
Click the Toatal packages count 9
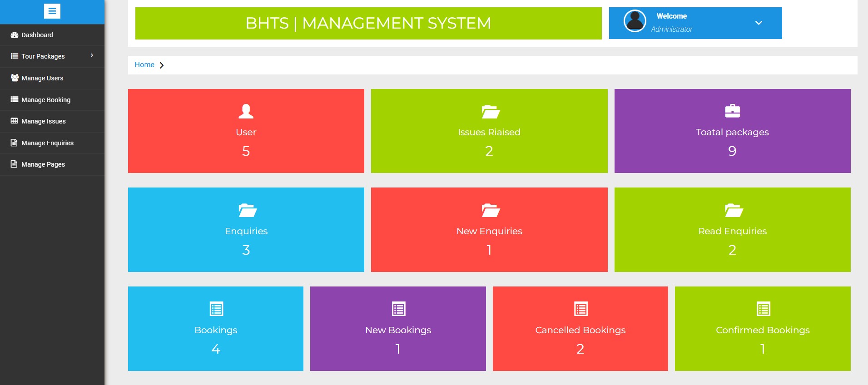click(x=732, y=151)
